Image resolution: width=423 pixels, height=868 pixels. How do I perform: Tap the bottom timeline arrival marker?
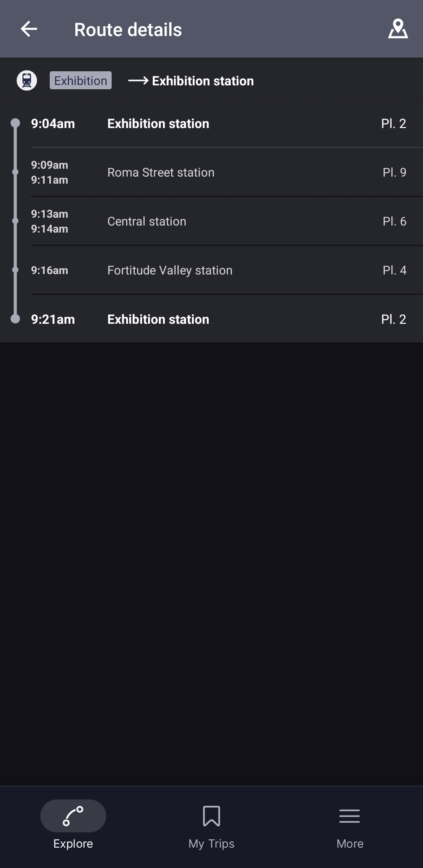tap(15, 319)
